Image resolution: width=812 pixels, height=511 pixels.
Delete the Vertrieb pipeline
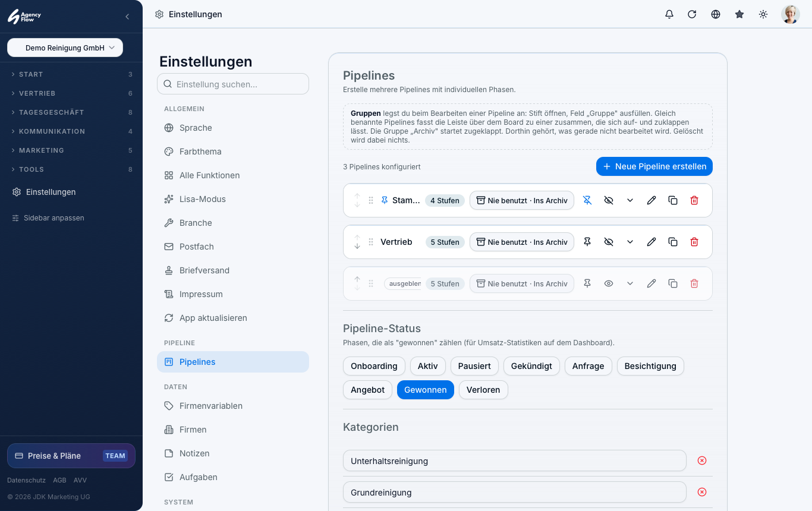(694, 242)
